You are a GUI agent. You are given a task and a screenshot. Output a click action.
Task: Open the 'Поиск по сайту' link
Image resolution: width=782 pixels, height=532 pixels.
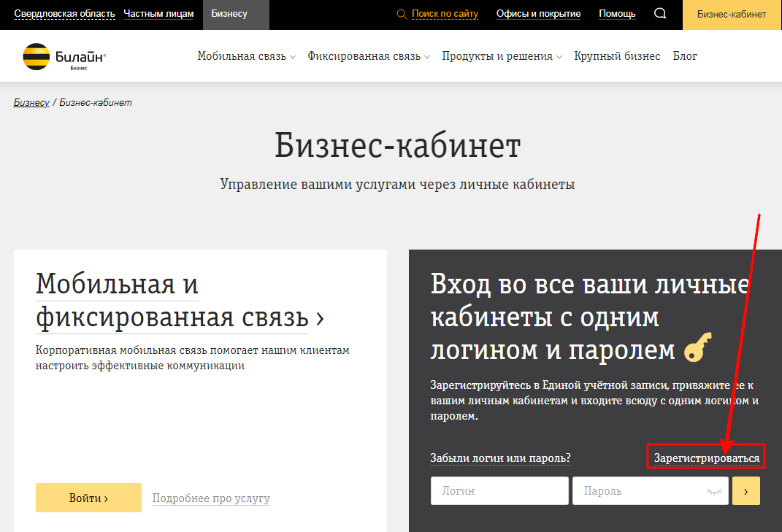445,14
